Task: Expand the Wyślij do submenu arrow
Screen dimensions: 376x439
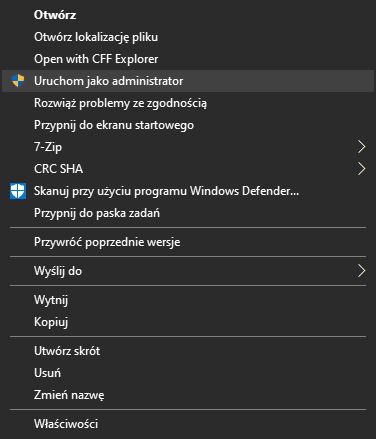Action: [362, 271]
